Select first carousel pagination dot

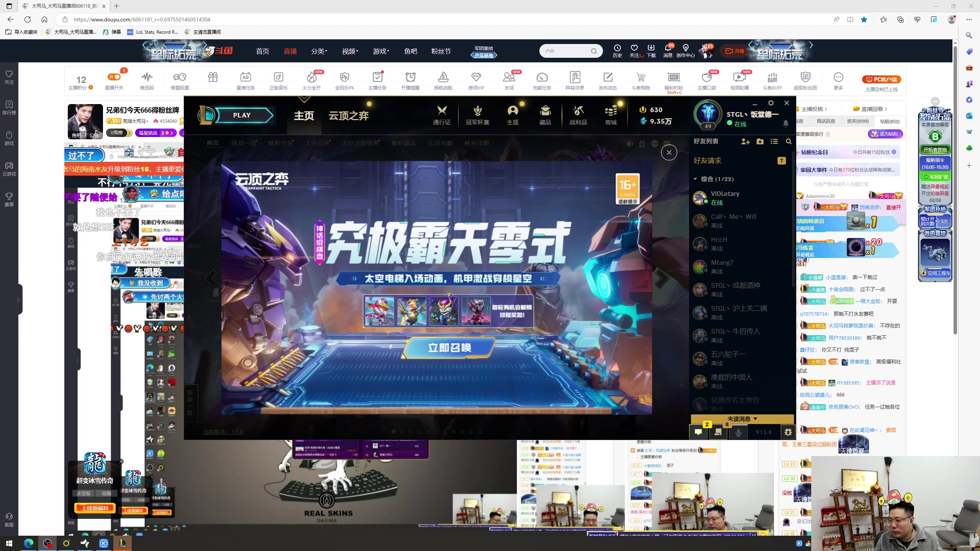[393, 432]
